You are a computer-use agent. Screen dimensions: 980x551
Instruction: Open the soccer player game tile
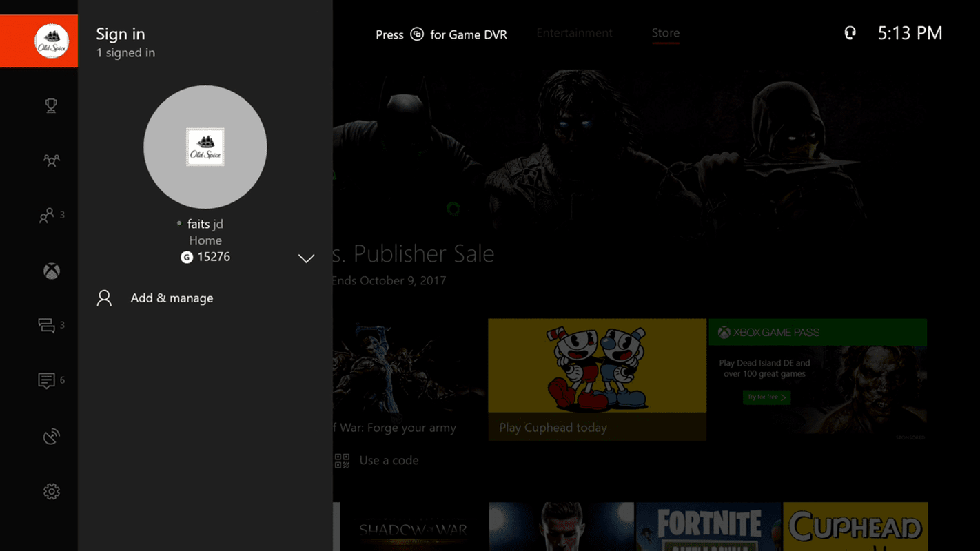561,526
